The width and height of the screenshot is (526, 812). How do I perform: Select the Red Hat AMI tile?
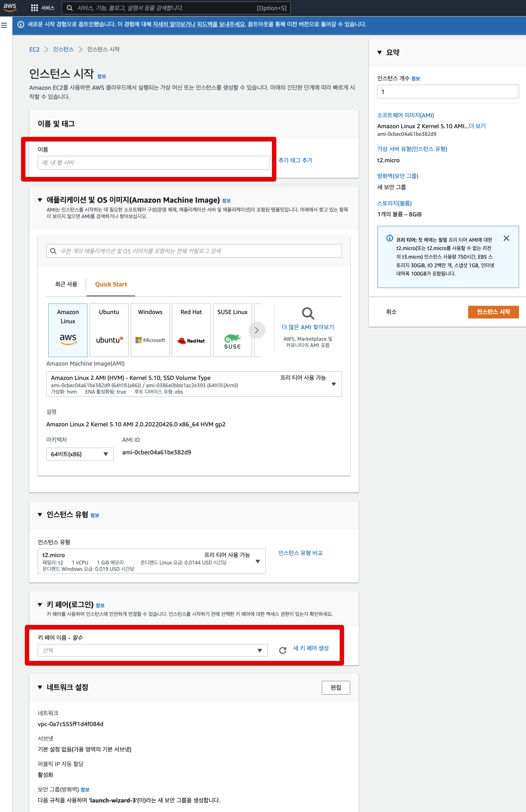pos(191,330)
